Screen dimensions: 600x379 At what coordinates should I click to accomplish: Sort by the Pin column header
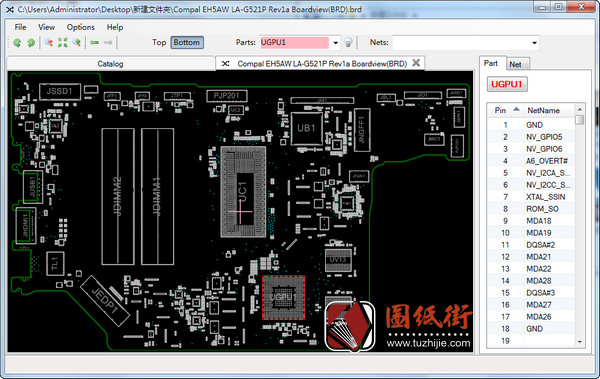[x=506, y=110]
